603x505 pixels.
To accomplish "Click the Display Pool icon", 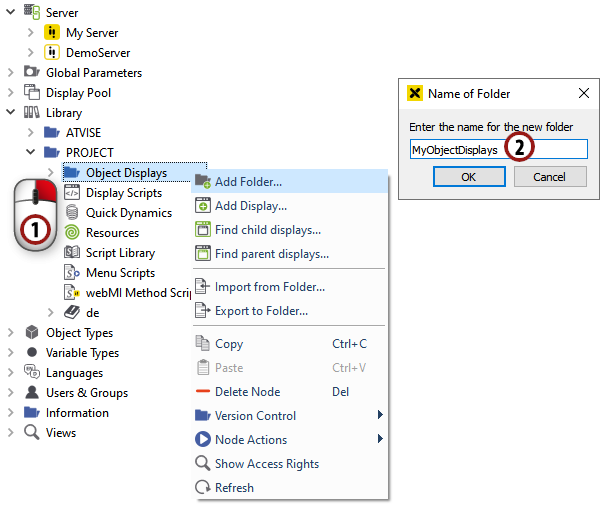I will [x=32, y=92].
